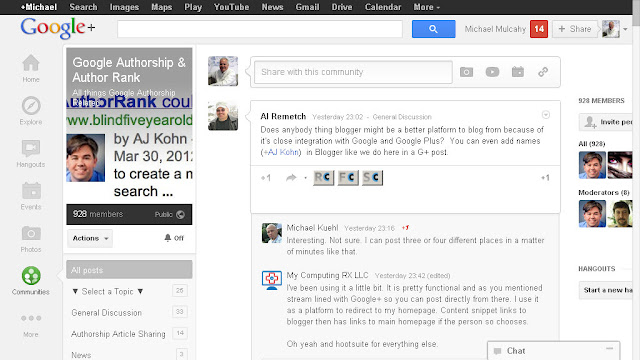Viewport: 640px width, 360px height.
Task: Open the General Discussion tag on the post
Action: [402, 117]
